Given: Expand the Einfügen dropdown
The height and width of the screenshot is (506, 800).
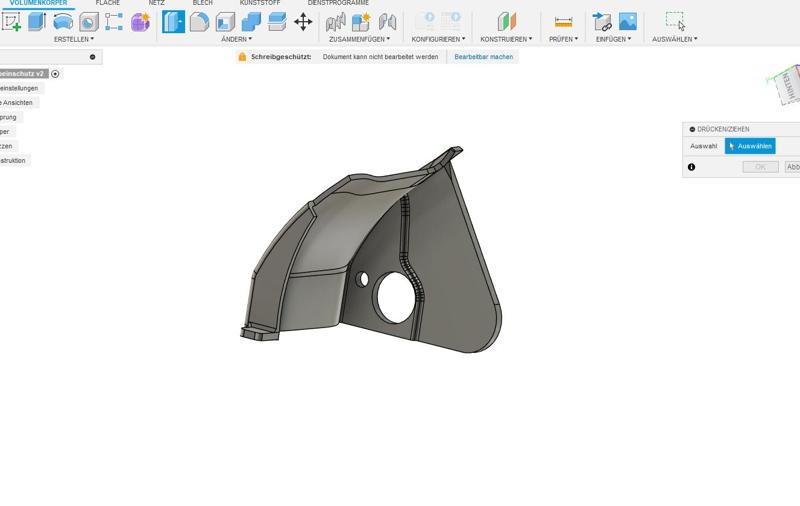Looking at the screenshot, I should [613, 39].
